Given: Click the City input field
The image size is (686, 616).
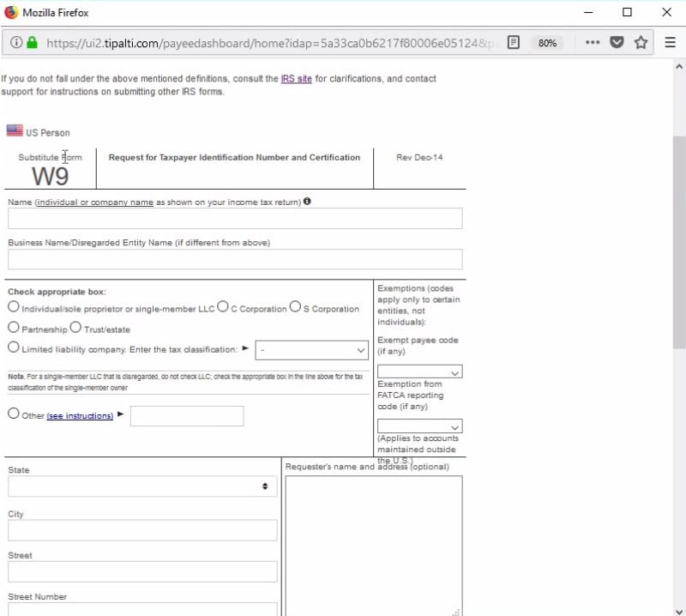Looking at the screenshot, I should 142,530.
